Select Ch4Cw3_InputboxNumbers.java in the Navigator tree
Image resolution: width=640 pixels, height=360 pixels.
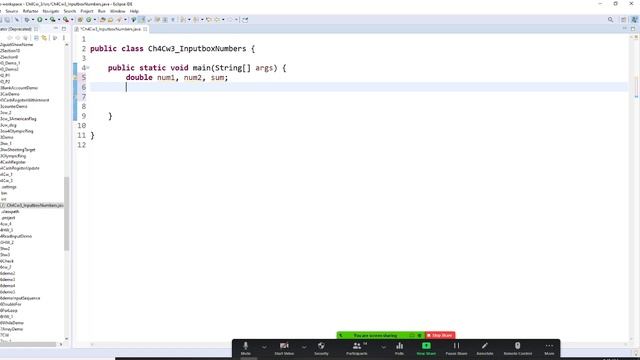point(35,205)
